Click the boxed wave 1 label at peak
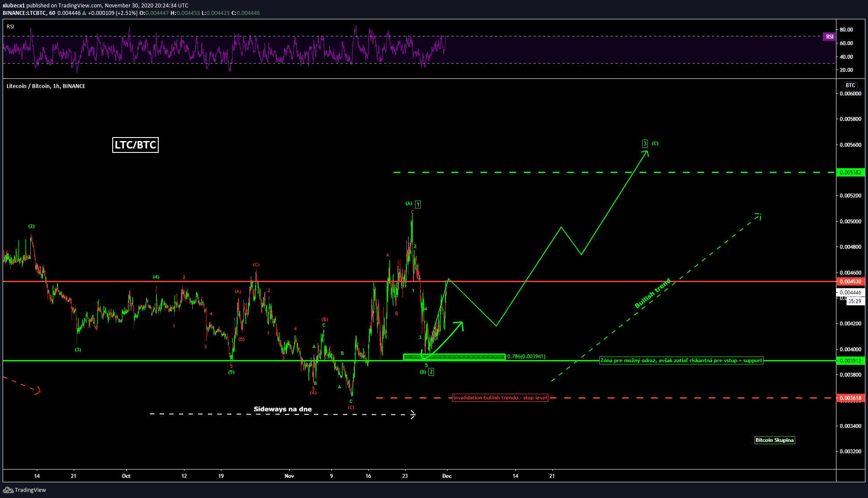Screen dimensions: 868x498 [x=418, y=205]
